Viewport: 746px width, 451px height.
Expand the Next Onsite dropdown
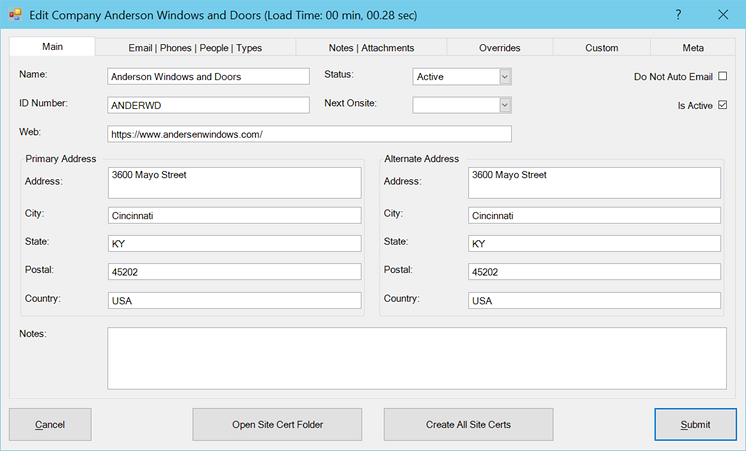click(505, 105)
